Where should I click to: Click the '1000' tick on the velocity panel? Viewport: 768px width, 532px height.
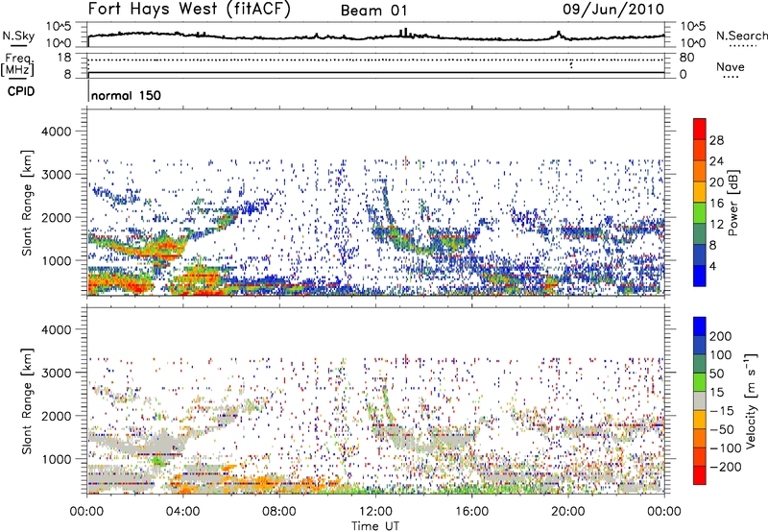(57, 459)
